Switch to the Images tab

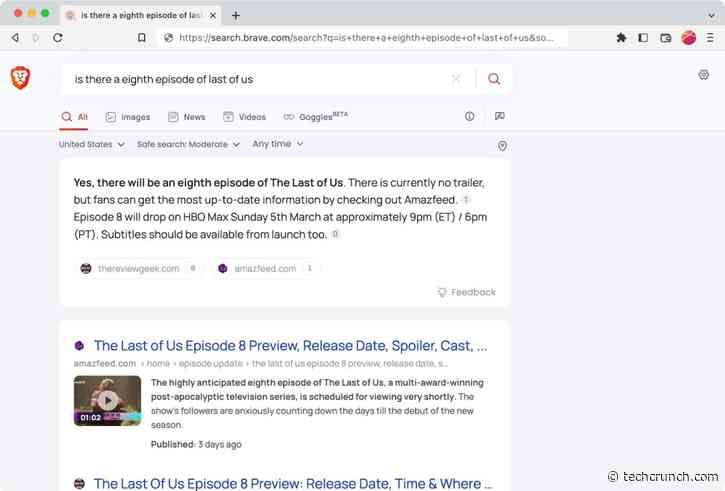click(x=128, y=117)
